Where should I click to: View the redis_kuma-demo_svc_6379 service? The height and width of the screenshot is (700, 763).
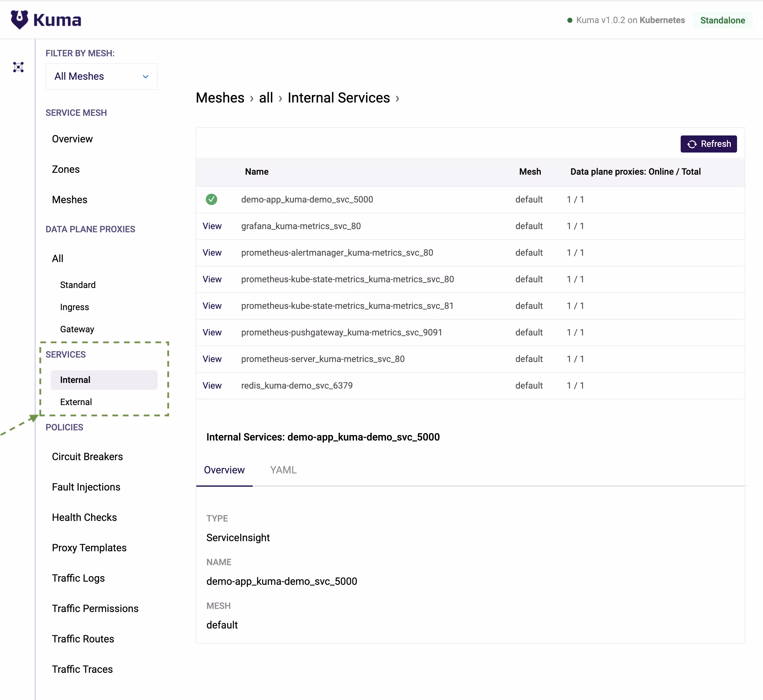212,386
